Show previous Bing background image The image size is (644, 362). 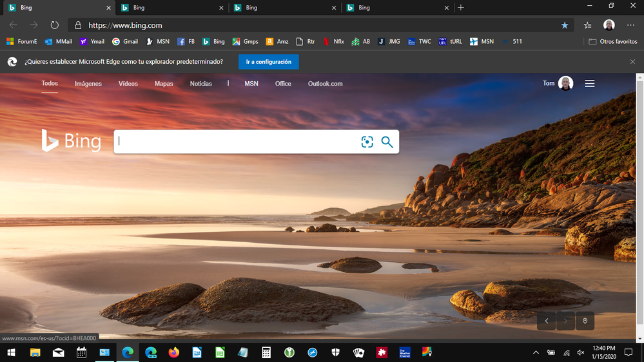click(546, 321)
